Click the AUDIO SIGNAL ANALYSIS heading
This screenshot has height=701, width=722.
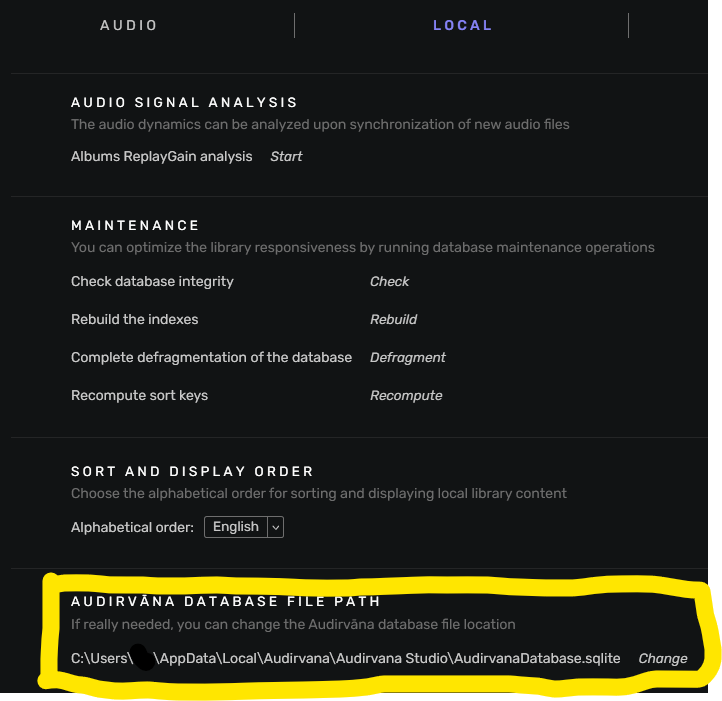[x=184, y=102]
